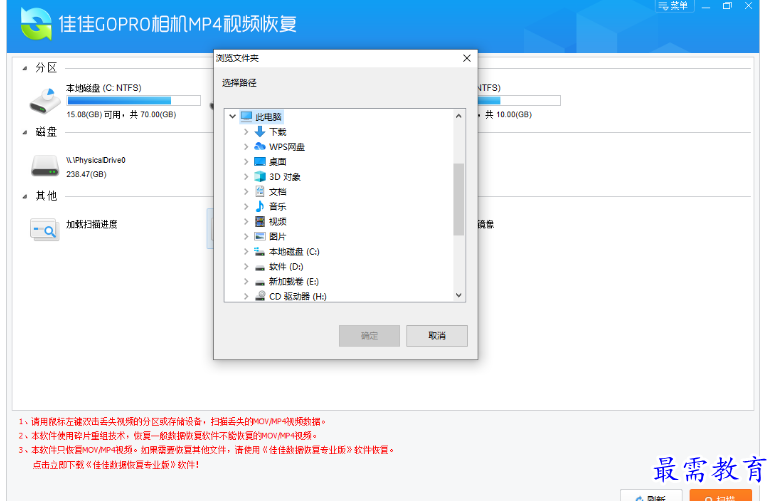Expand the 软件 (D:) node

(246, 266)
